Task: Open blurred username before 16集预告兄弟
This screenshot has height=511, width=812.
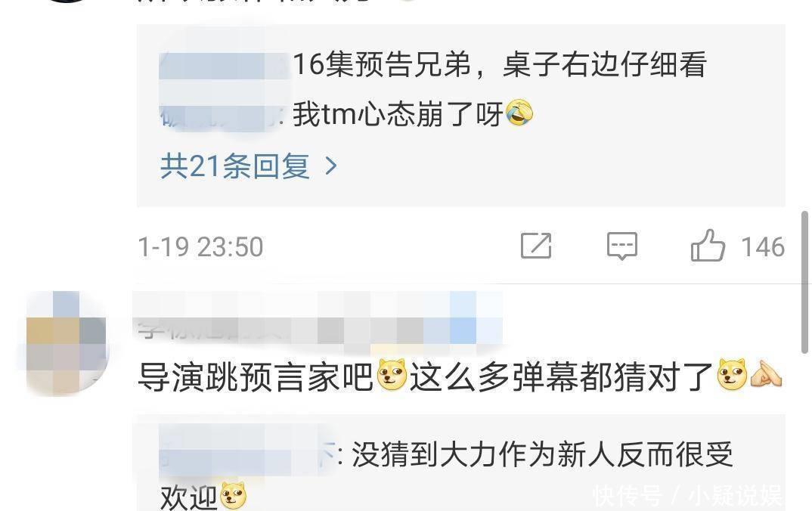Action: point(225,66)
